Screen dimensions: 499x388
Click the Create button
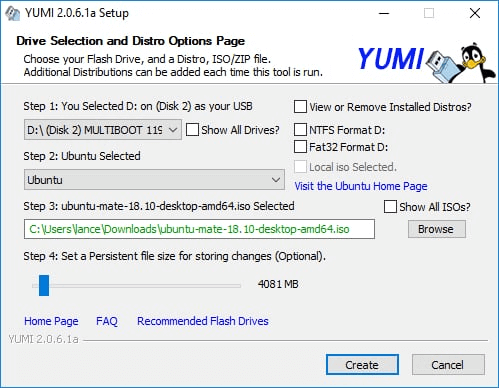point(362,365)
